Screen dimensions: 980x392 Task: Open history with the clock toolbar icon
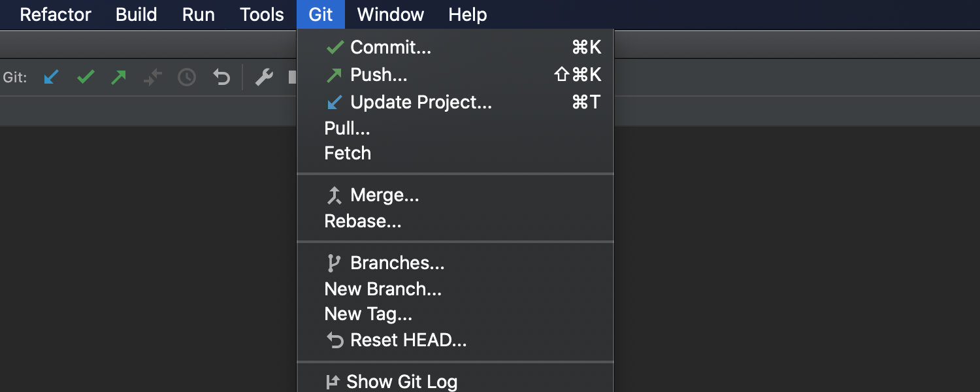(x=187, y=78)
